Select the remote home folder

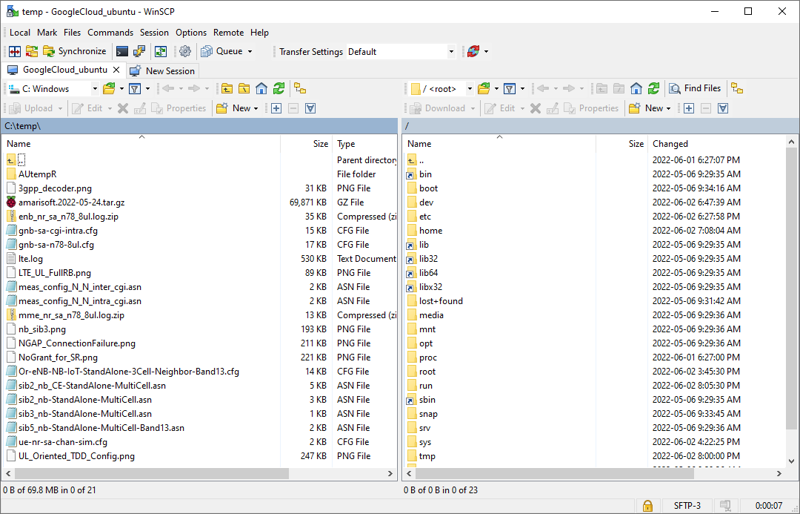pos(431,231)
